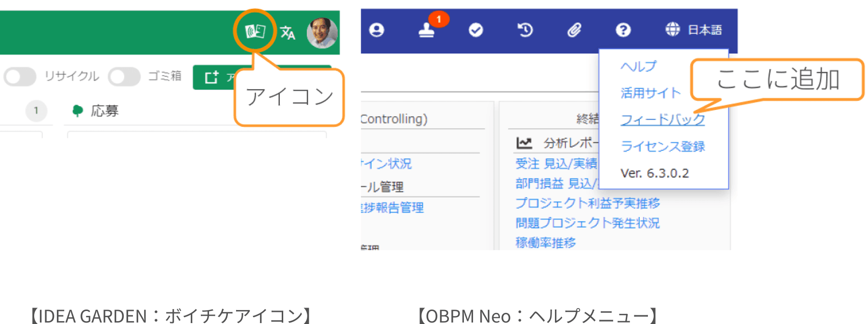Click the paperclip attachment icon

coord(574,30)
